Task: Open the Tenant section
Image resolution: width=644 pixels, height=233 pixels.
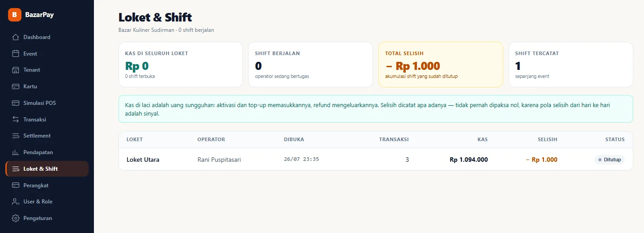Action: [47, 70]
